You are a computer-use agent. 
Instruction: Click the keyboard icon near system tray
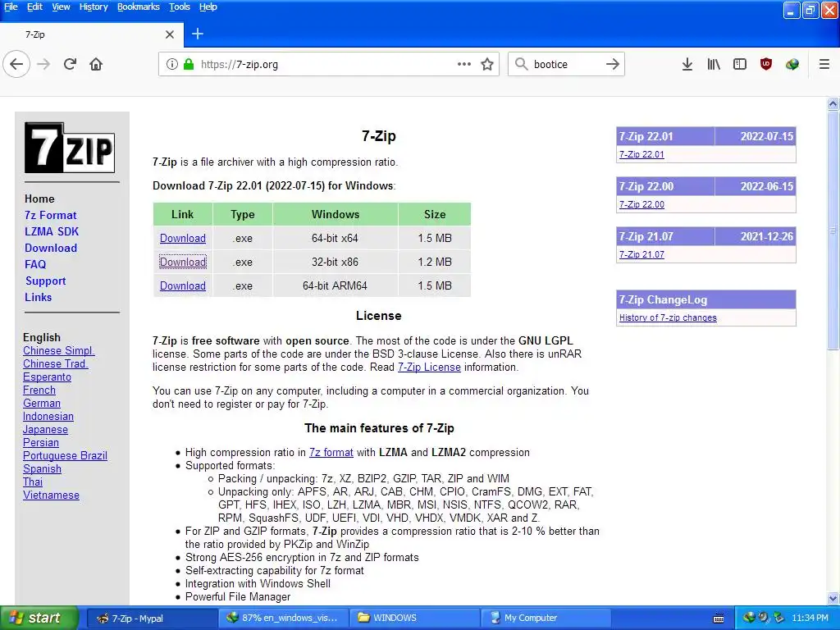click(x=719, y=619)
